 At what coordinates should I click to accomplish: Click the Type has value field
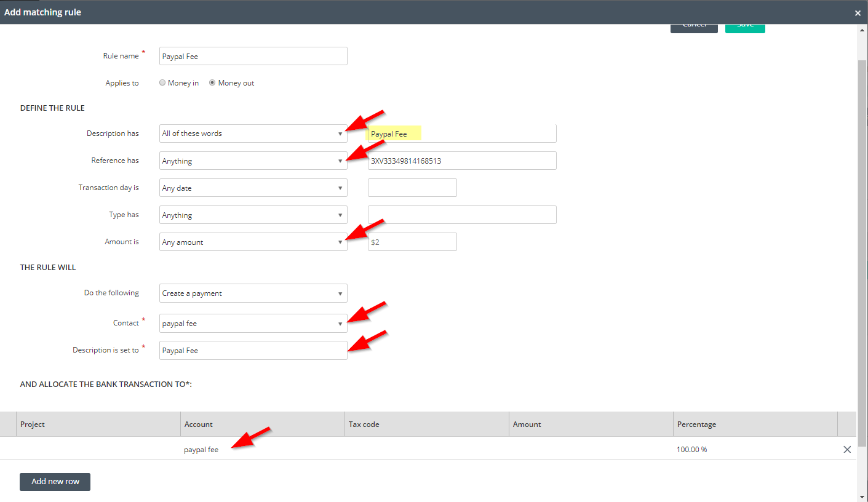point(462,215)
